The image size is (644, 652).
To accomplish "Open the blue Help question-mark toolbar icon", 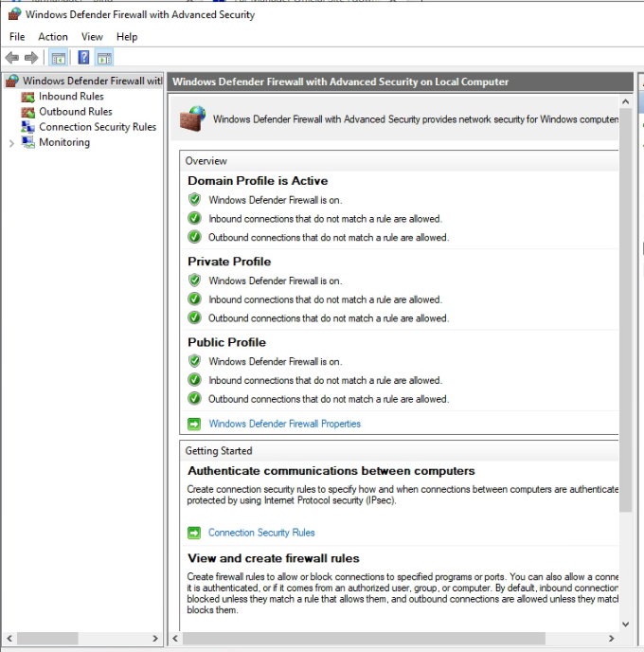I will [x=83, y=58].
